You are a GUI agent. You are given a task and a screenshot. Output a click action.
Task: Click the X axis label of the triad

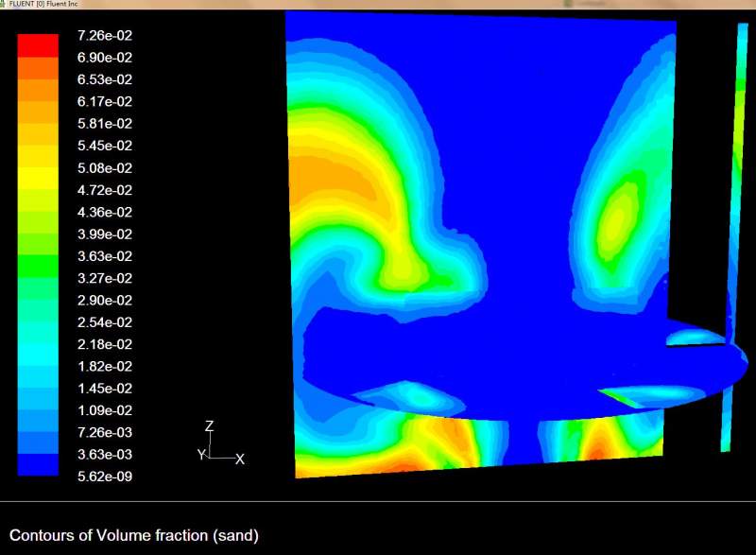[240, 460]
